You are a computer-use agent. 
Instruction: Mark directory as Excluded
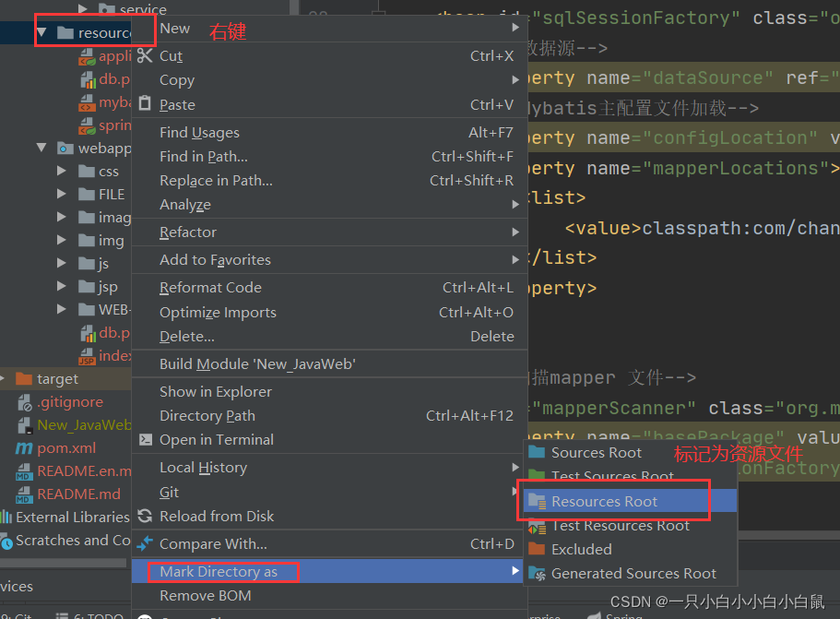click(630, 549)
